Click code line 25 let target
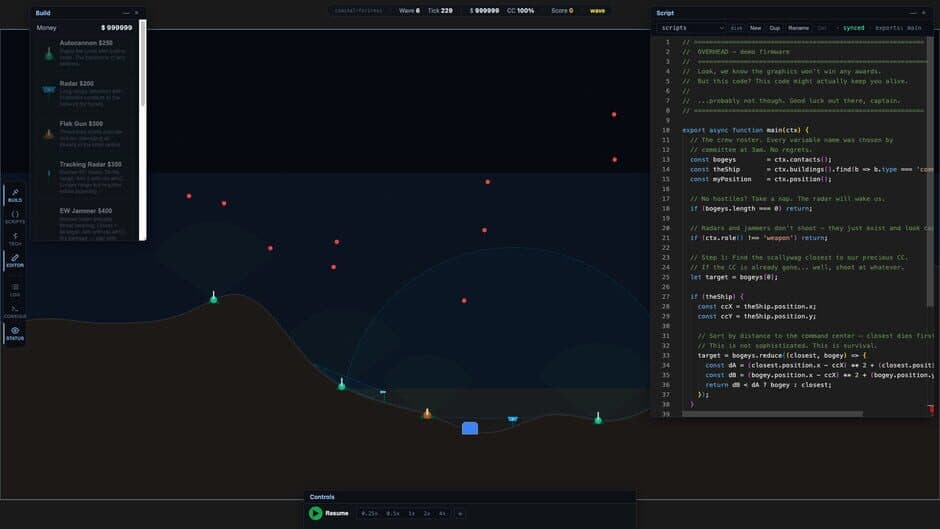Screen dimensions: 940x529 point(734,277)
